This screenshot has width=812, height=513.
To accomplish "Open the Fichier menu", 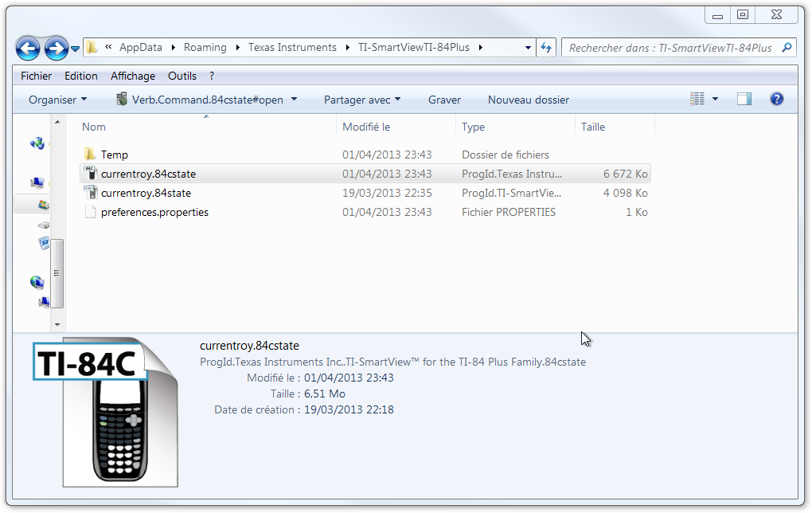I will (x=37, y=76).
